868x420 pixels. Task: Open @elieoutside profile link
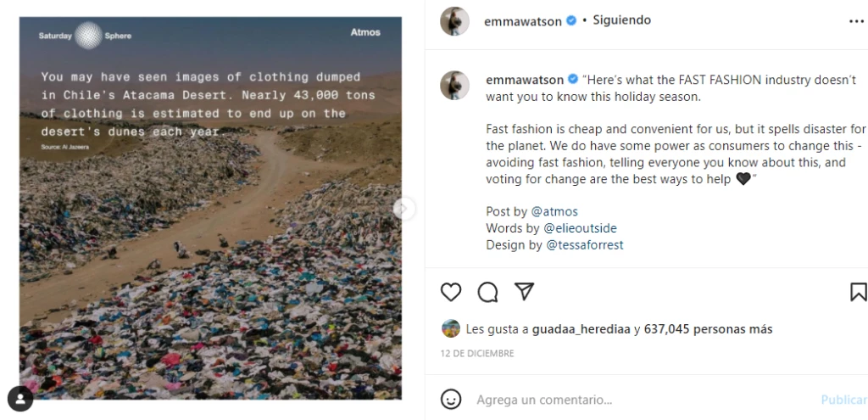click(580, 228)
